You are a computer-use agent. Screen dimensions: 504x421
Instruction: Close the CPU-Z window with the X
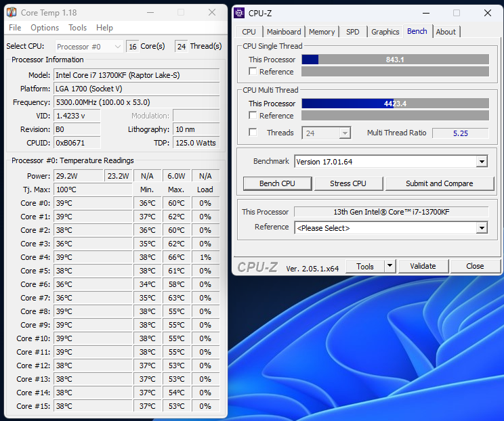tap(488, 13)
